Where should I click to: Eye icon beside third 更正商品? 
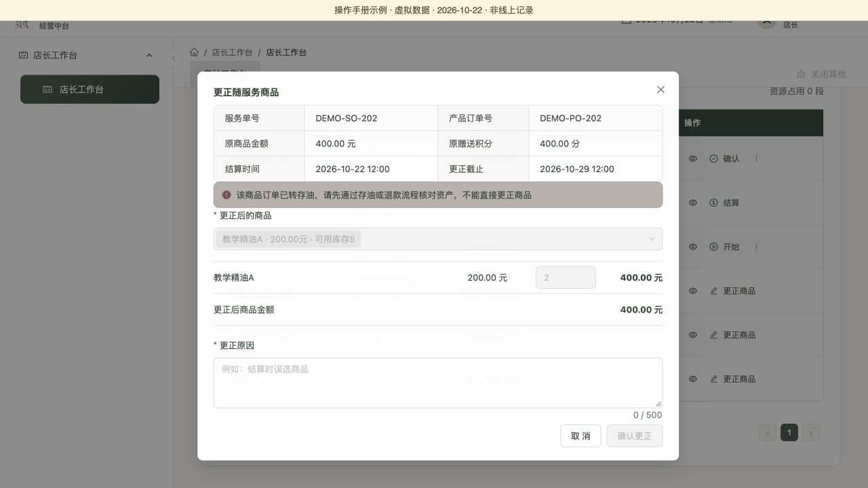(693, 379)
